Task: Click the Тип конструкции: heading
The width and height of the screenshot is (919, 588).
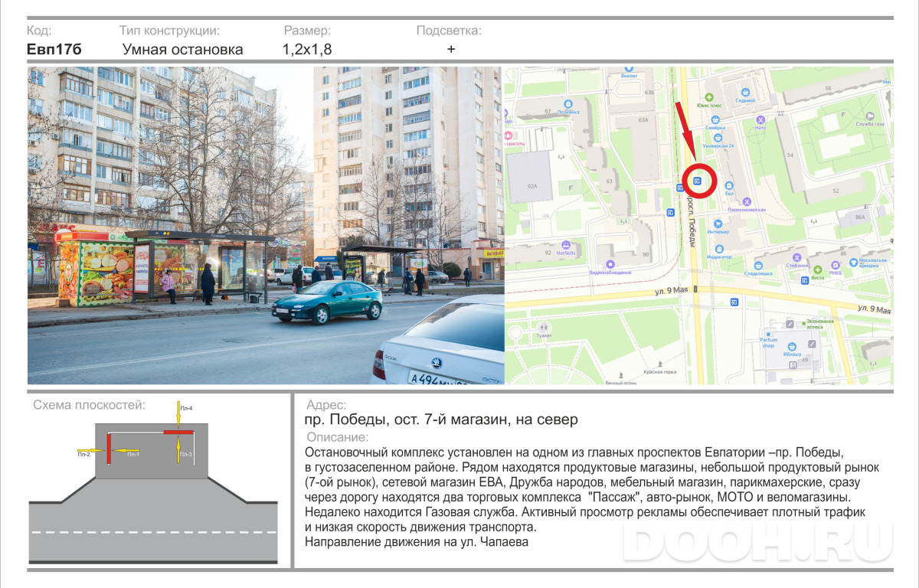Action: coord(170,31)
